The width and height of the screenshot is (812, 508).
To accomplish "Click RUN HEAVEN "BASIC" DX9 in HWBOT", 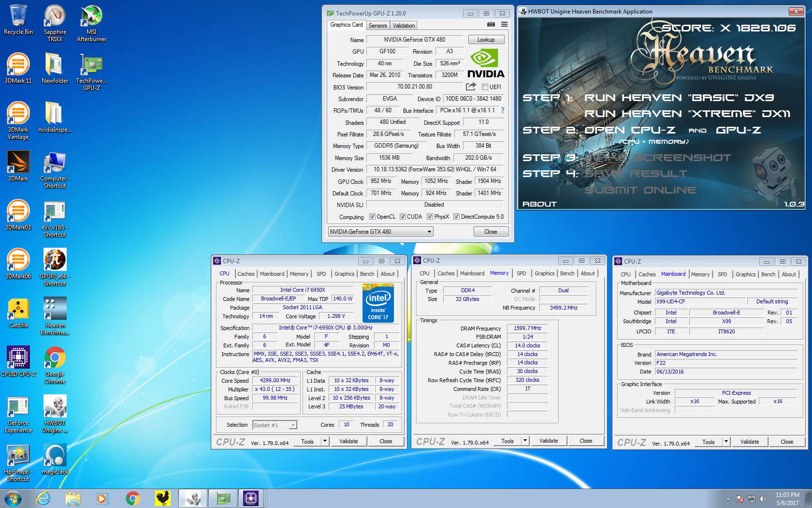I will 679,98.
